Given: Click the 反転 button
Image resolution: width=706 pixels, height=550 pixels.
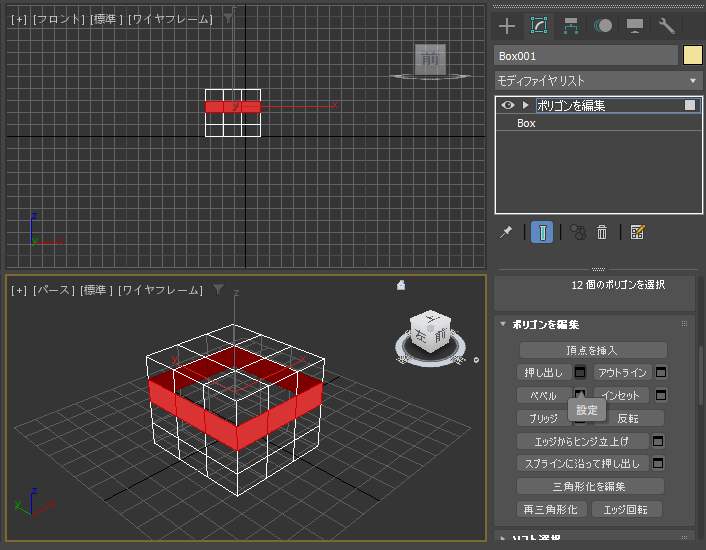Looking at the screenshot, I should [629, 419].
